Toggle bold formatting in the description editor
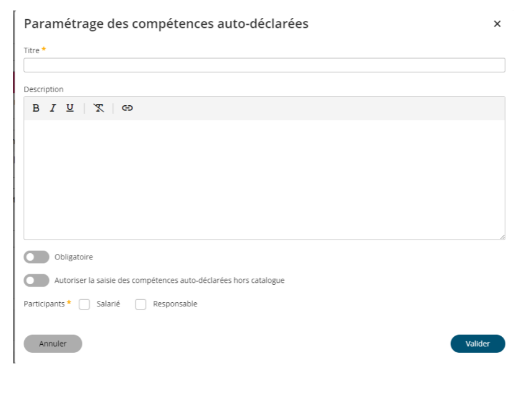This screenshot has height=395, width=532. (x=36, y=108)
